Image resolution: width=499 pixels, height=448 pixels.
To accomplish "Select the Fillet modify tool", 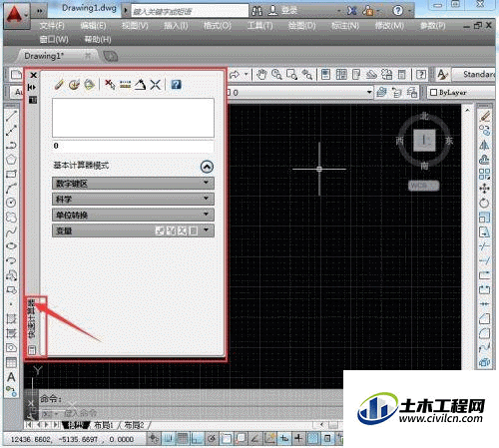I will [x=484, y=333].
